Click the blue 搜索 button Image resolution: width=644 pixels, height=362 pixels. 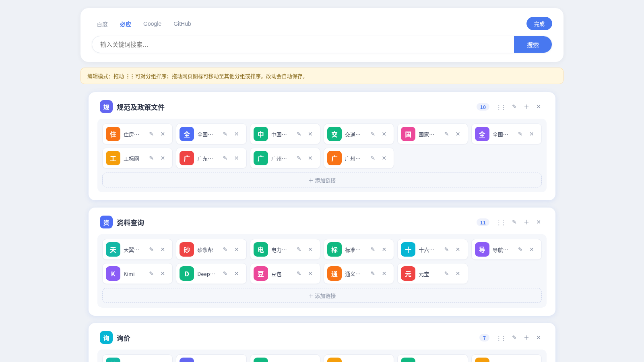533,45
